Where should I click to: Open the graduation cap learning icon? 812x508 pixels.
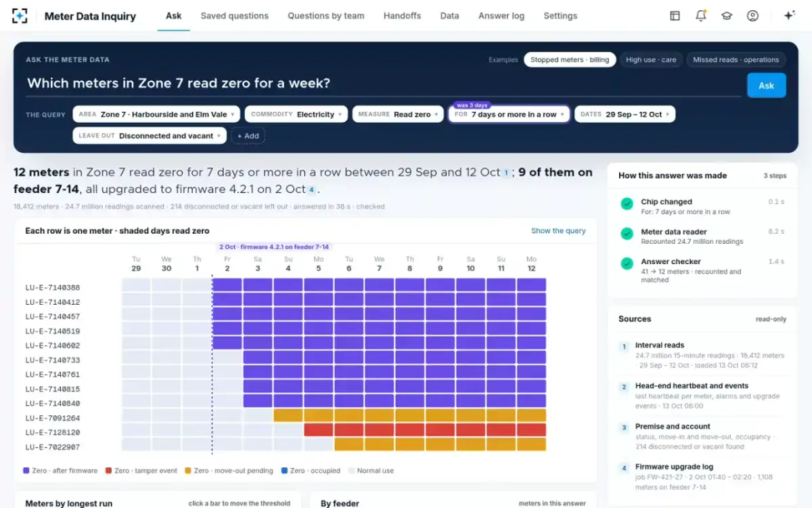(727, 16)
